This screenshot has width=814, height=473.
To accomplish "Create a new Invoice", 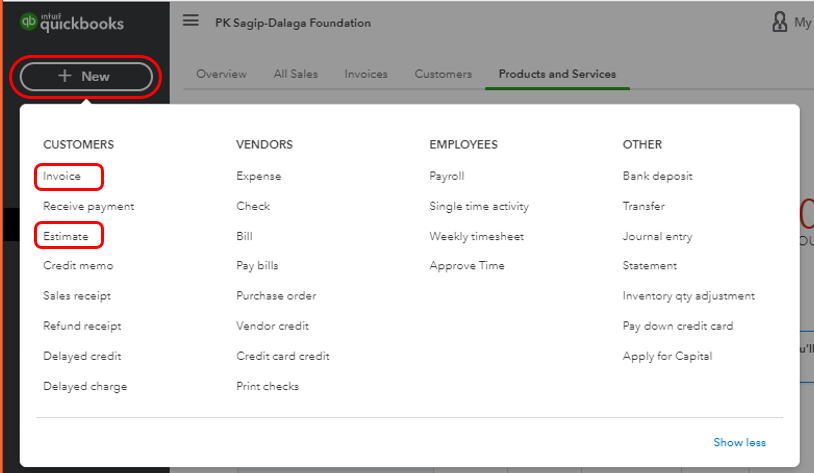I will (62, 176).
